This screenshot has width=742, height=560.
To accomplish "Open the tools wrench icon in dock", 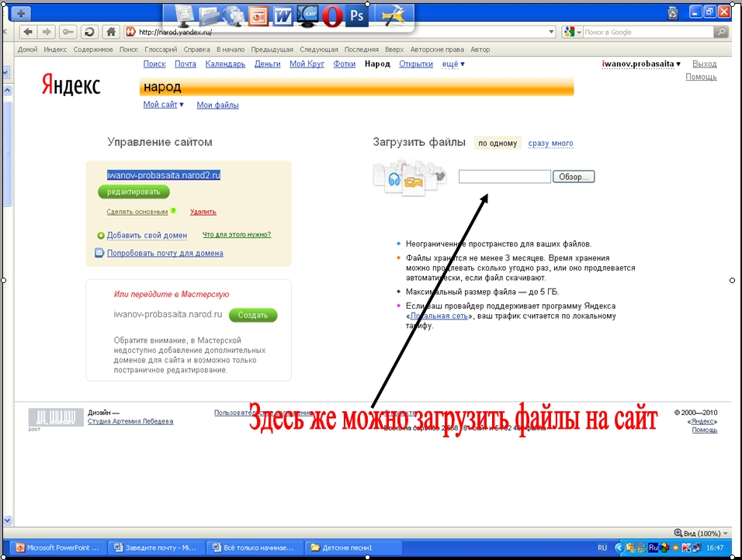I will (394, 17).
